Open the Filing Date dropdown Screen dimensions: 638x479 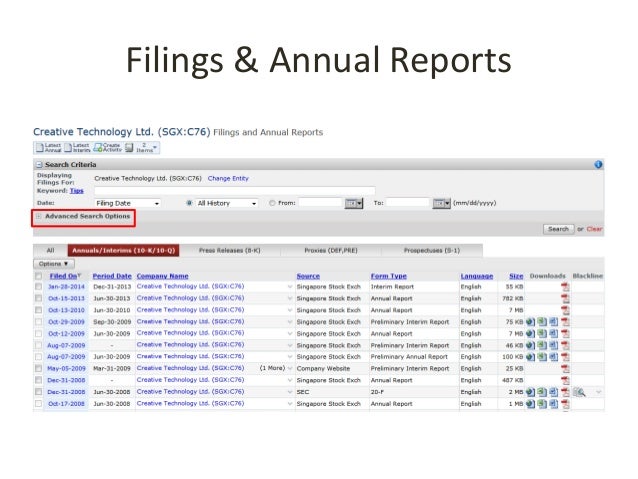click(x=127, y=203)
